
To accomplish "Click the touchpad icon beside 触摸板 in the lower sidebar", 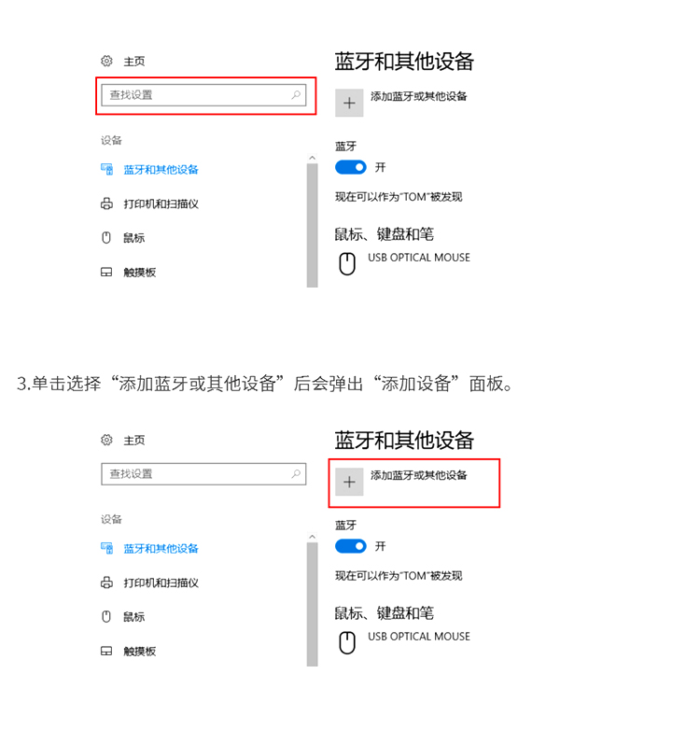I will coord(106,651).
